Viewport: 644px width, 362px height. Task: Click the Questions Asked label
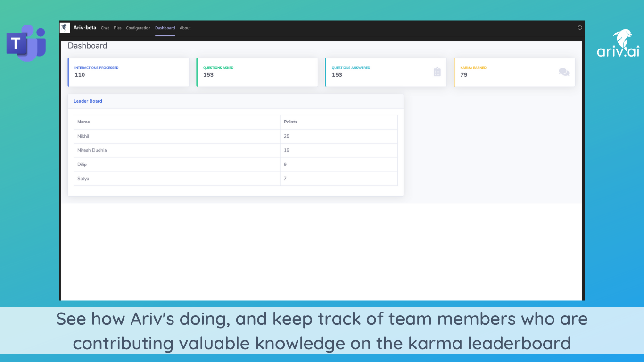click(218, 68)
